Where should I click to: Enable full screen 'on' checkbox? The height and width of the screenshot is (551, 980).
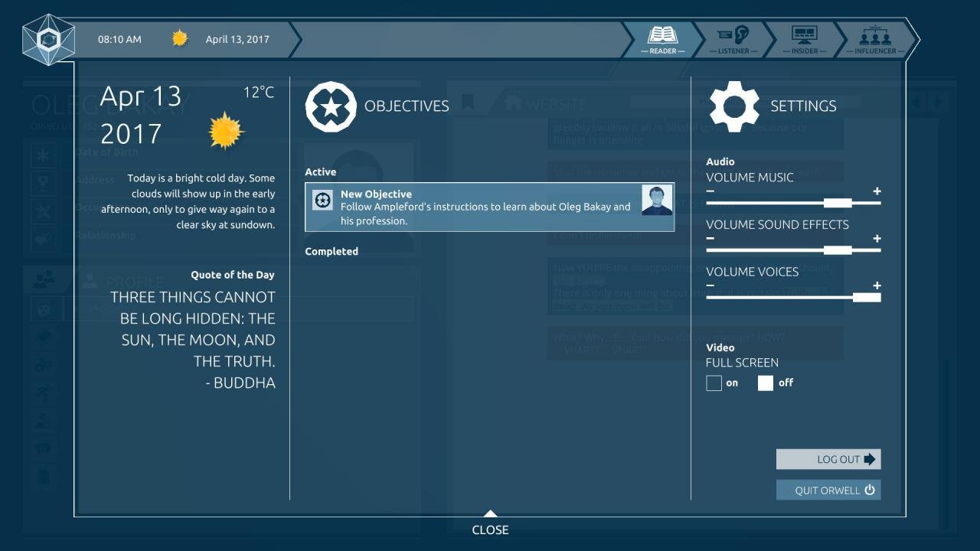tap(714, 383)
